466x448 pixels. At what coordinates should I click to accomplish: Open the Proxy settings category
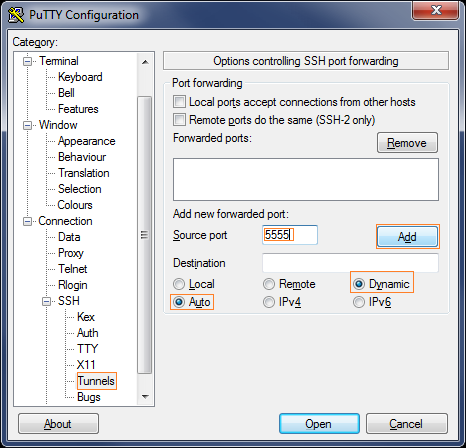(x=71, y=253)
